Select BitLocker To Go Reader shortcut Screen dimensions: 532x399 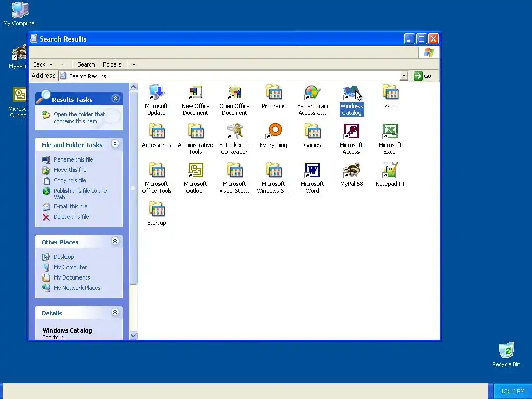[x=234, y=131]
